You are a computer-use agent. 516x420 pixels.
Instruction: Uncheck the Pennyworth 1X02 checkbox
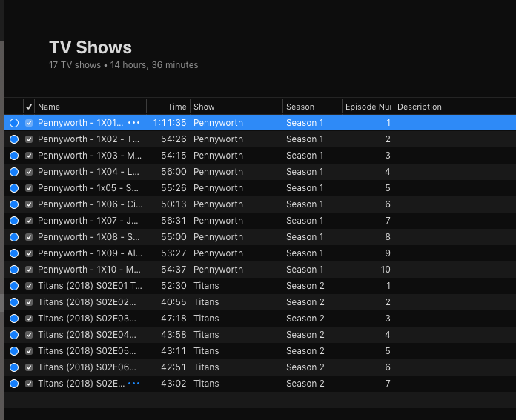[x=29, y=139]
